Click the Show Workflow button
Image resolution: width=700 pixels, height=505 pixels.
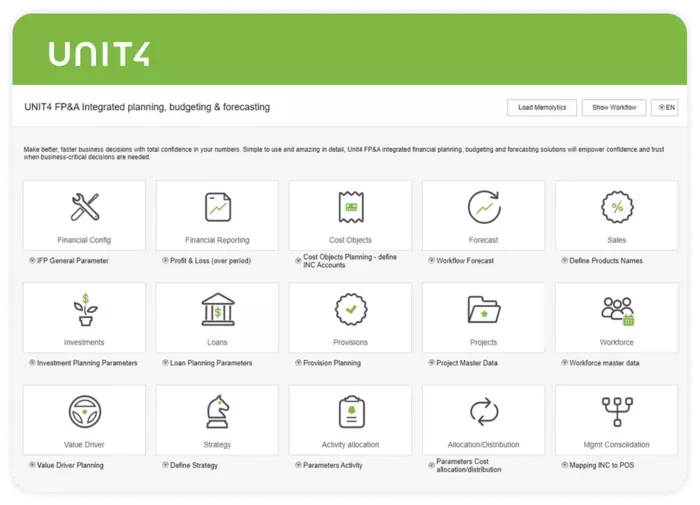click(614, 108)
